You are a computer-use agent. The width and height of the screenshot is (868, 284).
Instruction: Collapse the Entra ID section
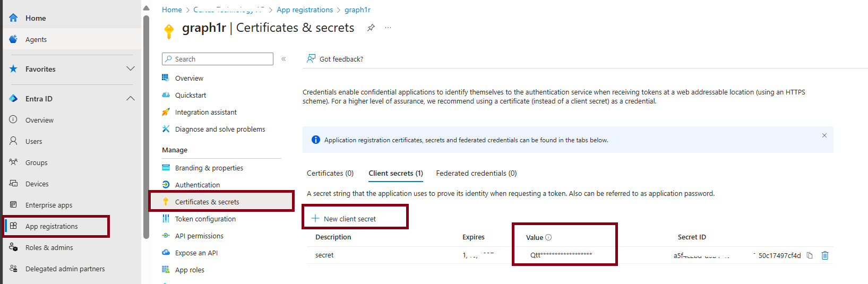(131, 99)
